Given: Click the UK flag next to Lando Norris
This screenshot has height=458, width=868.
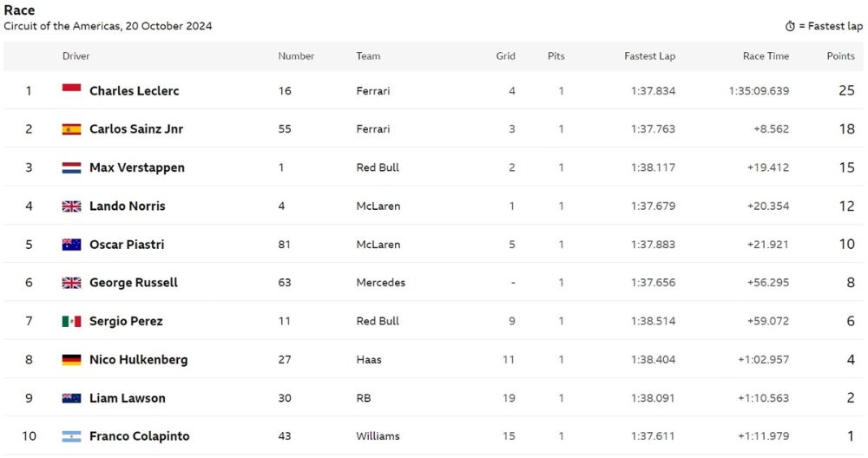Looking at the screenshot, I should coord(71,206).
